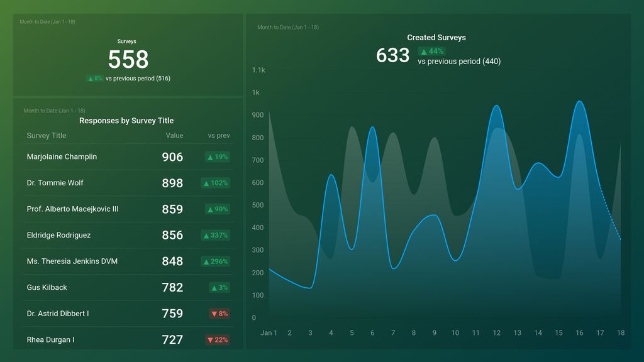The height and width of the screenshot is (362, 644).
Task: Click value 727 for Rhea Durgan I
Action: pos(172,340)
